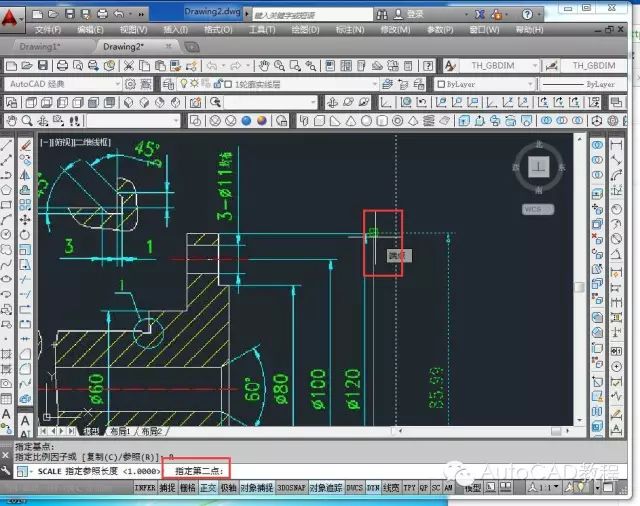Toggle 对象捕捉 object snap in status bar

[257, 487]
